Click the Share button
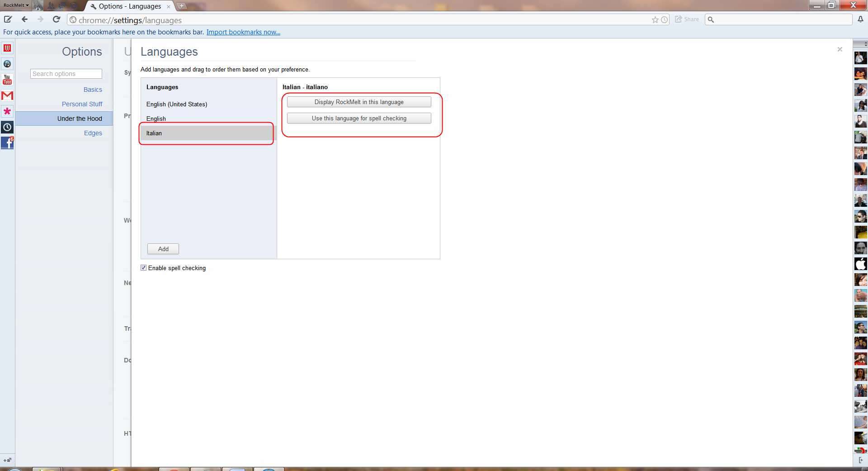868x471 pixels. point(687,19)
